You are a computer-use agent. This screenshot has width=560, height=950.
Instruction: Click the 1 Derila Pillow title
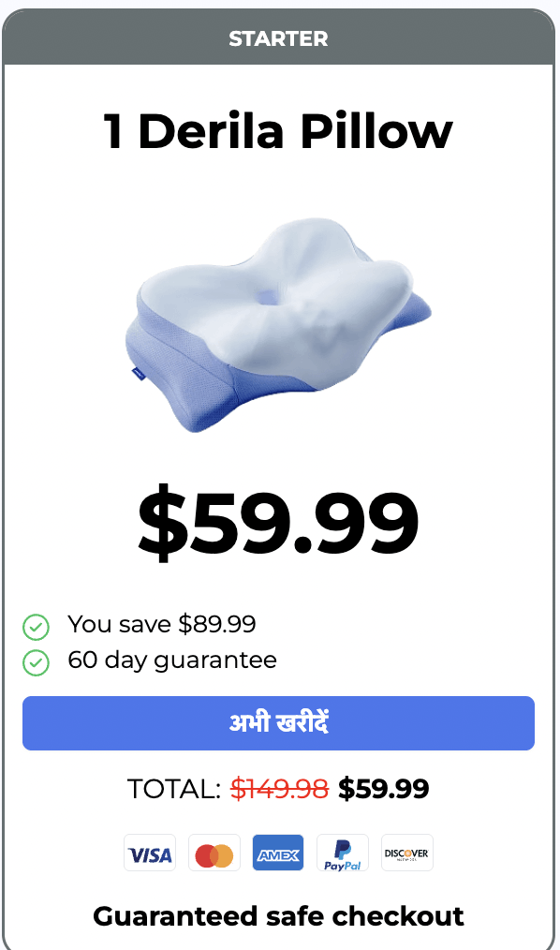[278, 130]
